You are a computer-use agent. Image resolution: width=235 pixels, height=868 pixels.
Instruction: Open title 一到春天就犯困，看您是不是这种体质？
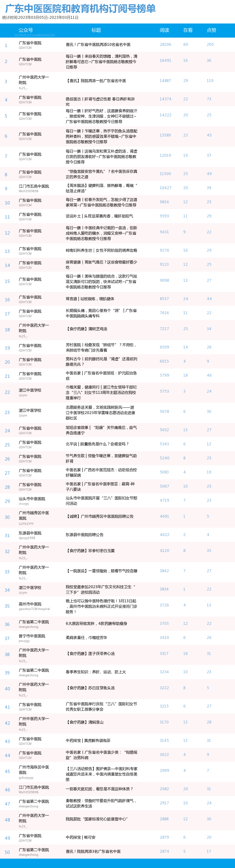[99, 789]
